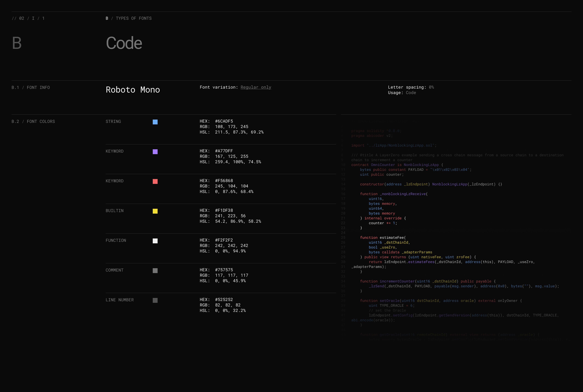Screen dimensions: 583x392
Task: Click the hex value #6CADF5
Action: pyautogui.click(x=224, y=121)
